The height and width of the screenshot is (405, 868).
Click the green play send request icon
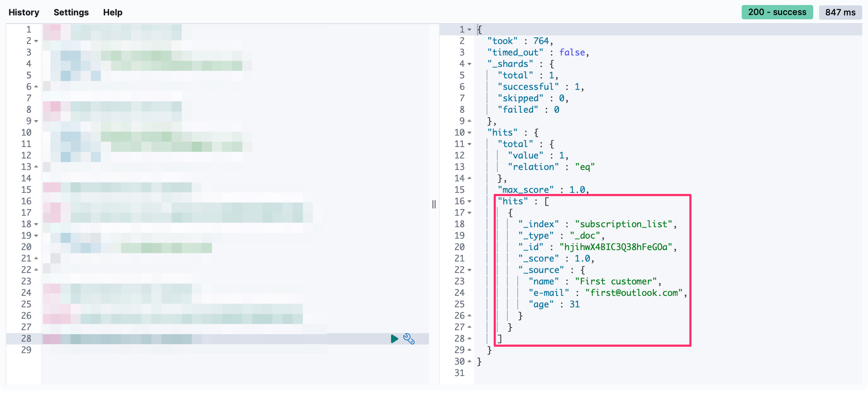394,339
